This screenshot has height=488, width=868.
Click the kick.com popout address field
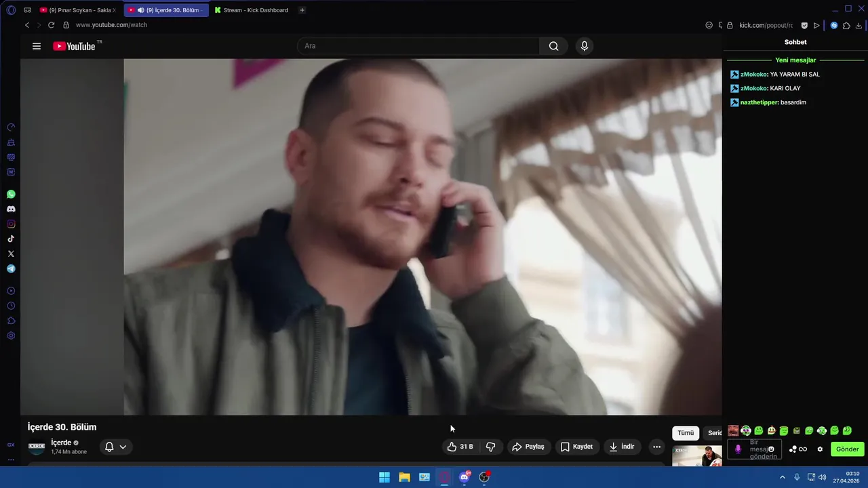point(766,25)
